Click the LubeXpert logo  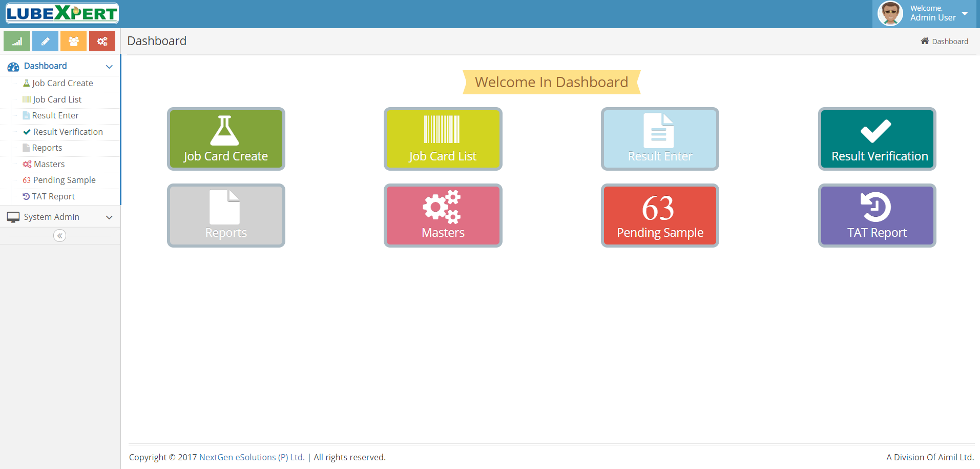[x=62, y=14]
